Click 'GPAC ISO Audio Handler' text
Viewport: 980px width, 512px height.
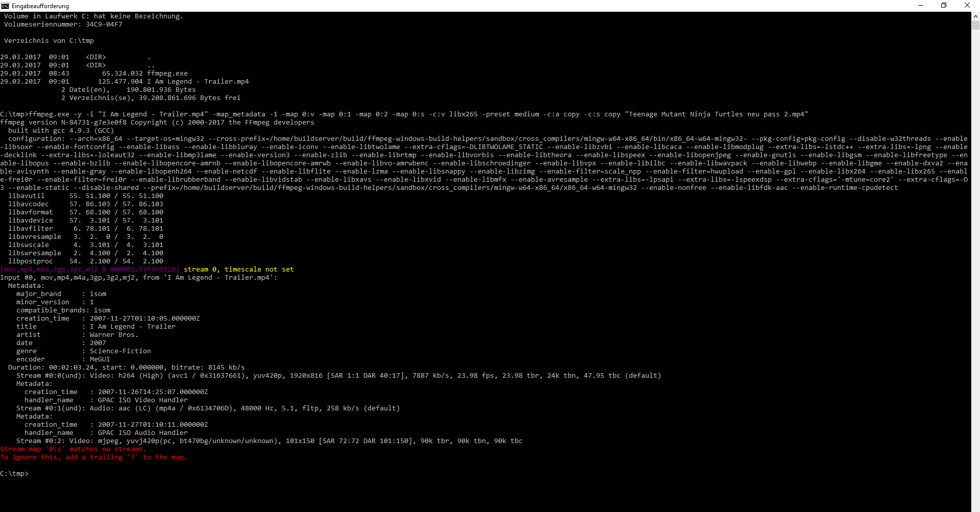tap(143, 433)
